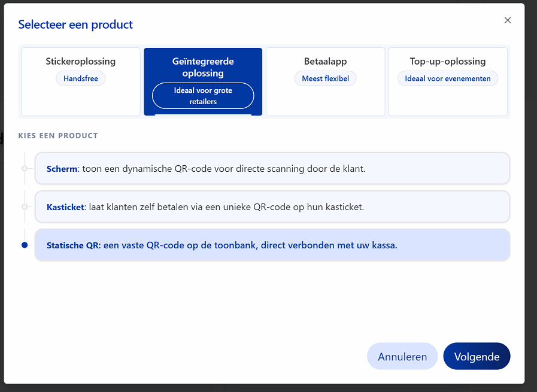
Task: Select the Stickeroplossing product card
Action: 81,81
